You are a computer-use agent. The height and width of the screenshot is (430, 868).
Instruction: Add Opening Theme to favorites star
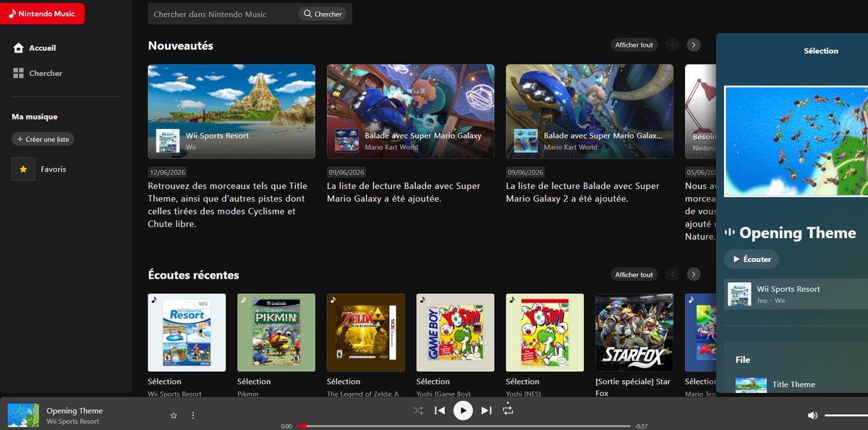point(174,416)
